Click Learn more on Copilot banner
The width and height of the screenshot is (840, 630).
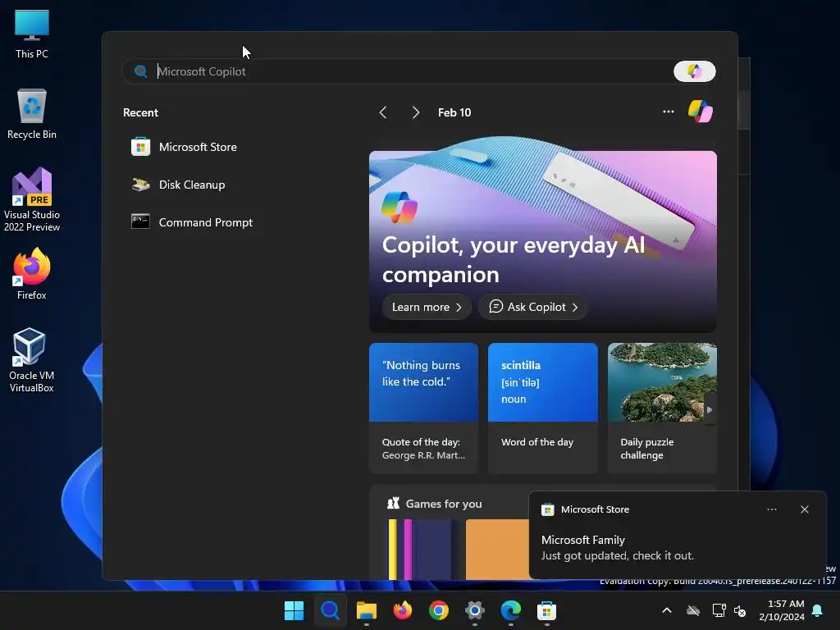point(427,307)
